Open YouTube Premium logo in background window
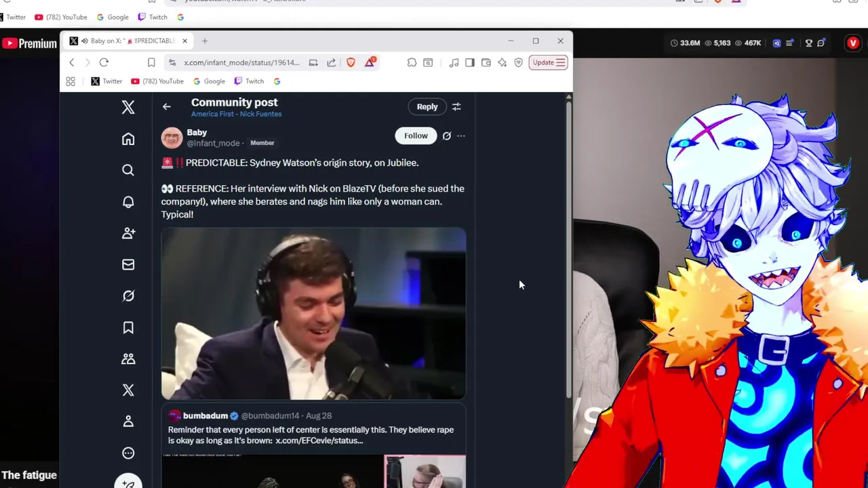This screenshot has height=488, width=868. [29, 43]
